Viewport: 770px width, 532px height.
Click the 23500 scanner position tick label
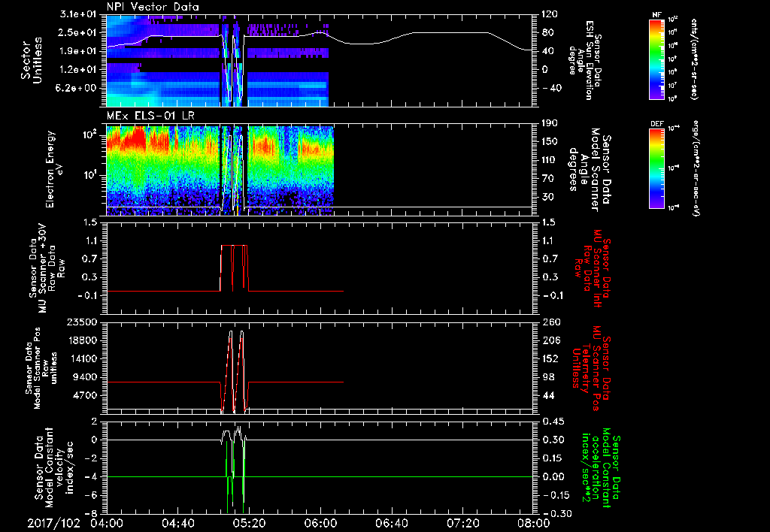coord(82,322)
